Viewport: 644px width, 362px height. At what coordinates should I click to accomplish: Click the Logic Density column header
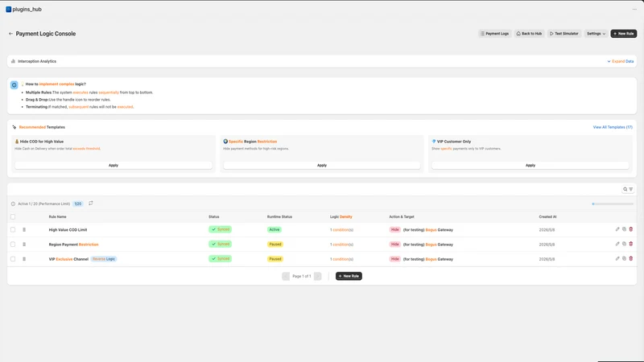[x=341, y=216]
